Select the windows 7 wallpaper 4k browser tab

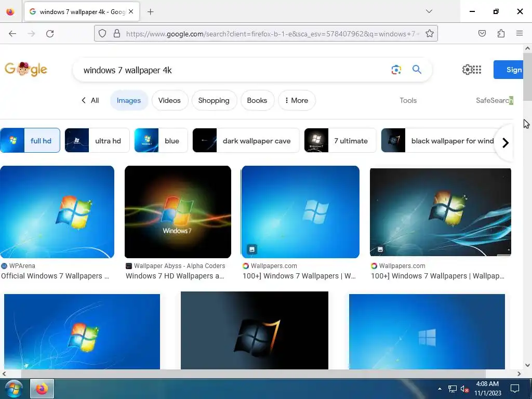(82, 11)
